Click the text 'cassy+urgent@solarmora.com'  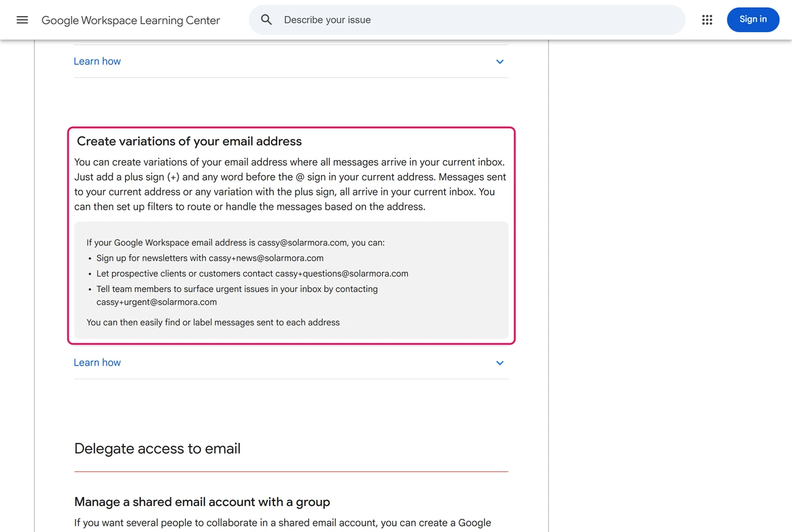click(x=157, y=302)
